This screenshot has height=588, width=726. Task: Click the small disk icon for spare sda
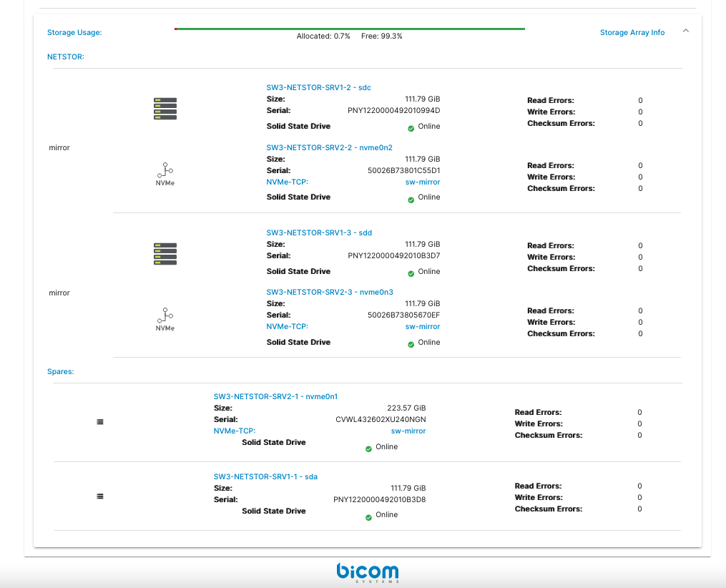point(100,496)
